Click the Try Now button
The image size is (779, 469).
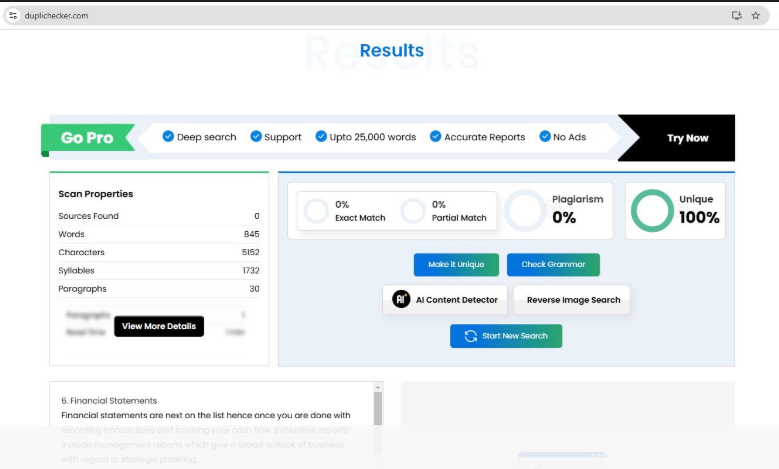pos(688,138)
